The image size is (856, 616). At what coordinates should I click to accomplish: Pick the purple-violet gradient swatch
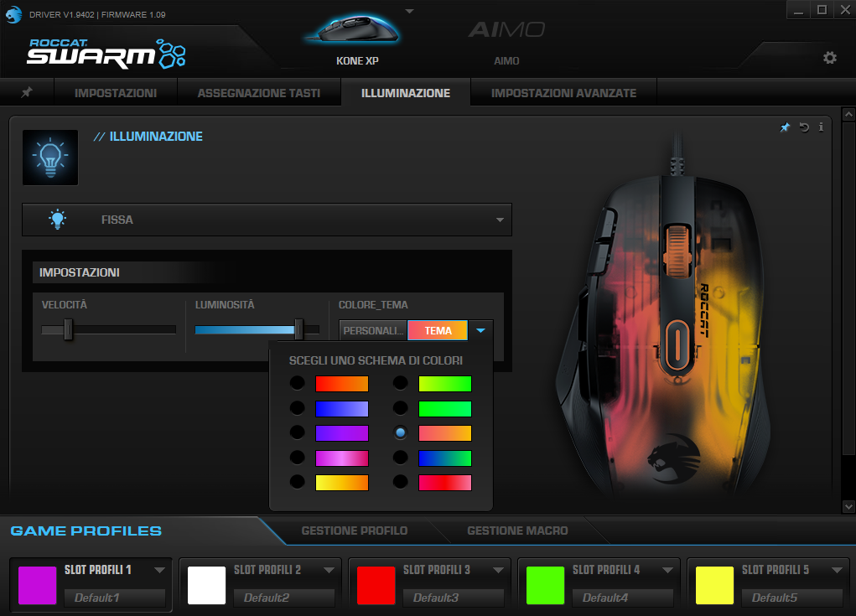342,433
